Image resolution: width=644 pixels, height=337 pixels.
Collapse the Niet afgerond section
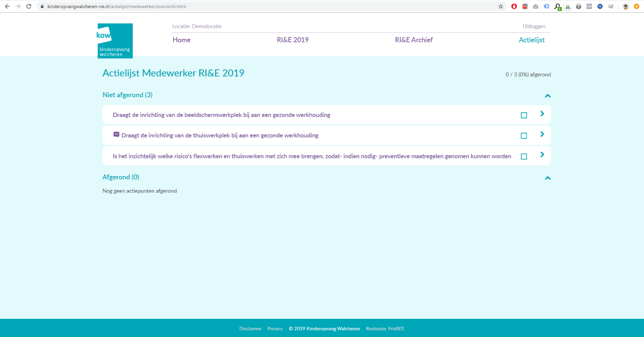tap(547, 96)
